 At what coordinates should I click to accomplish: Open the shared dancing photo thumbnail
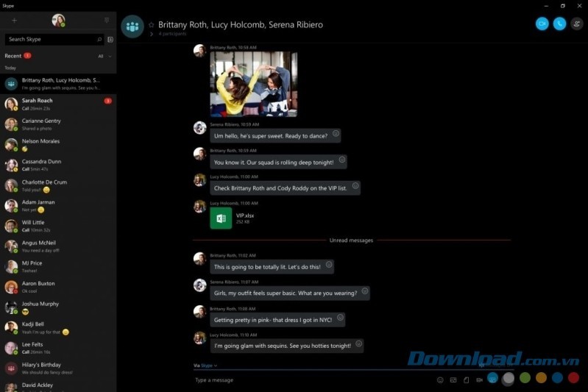coord(253,85)
